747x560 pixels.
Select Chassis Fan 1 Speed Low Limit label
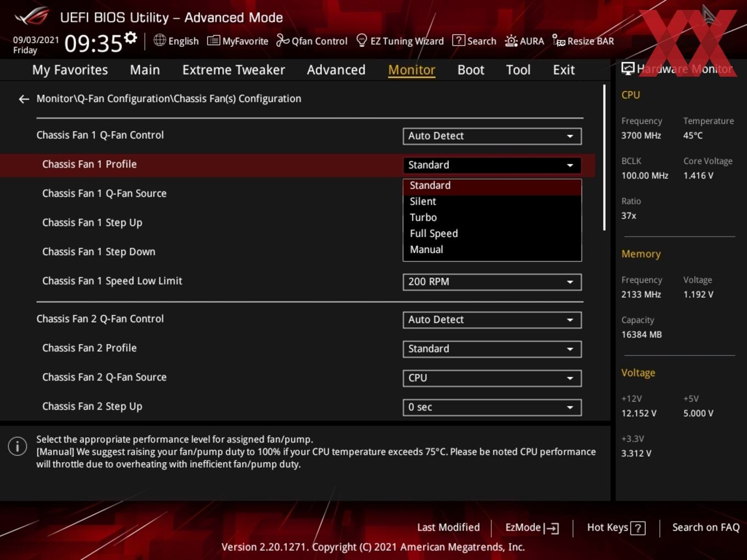(112, 281)
